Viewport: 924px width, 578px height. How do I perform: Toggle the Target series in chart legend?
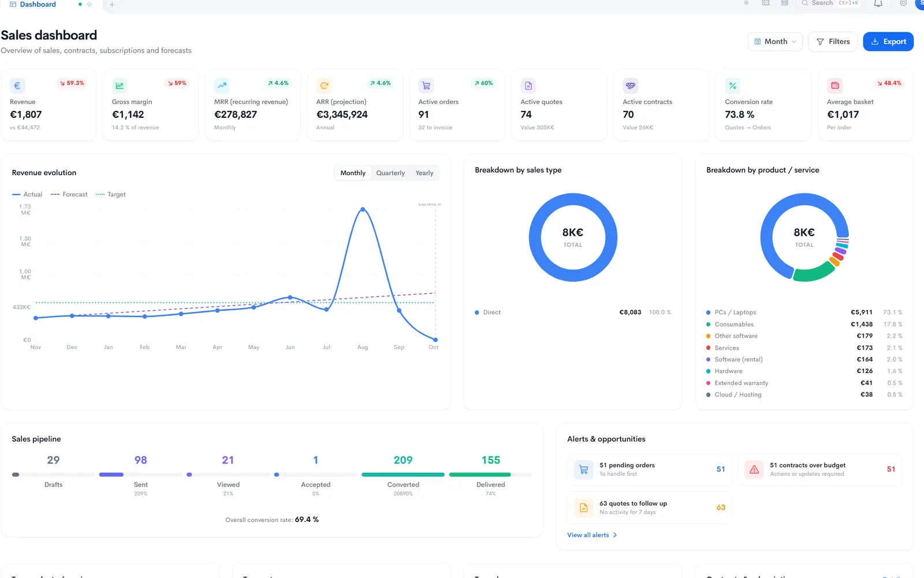(111, 195)
